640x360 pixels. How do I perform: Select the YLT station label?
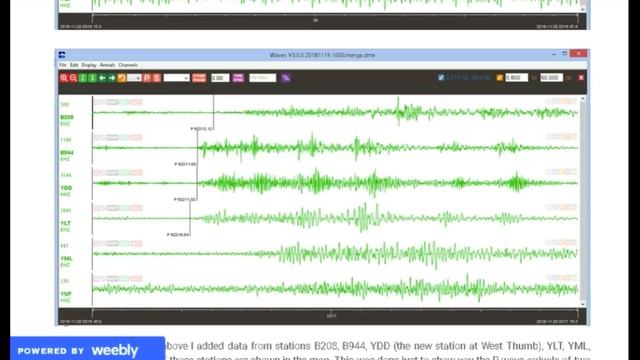click(x=66, y=223)
